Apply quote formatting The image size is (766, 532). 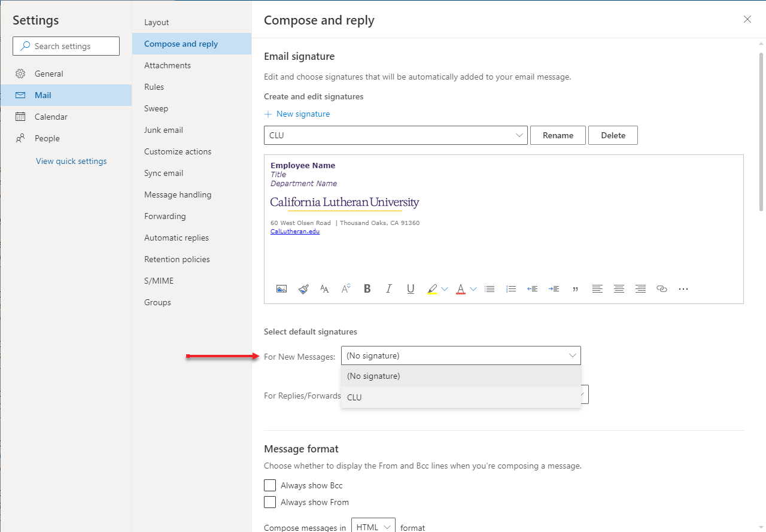576,289
